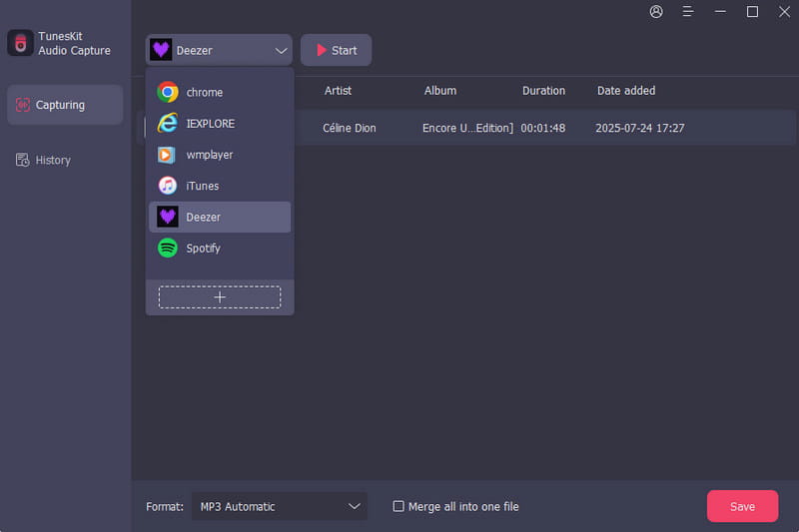Image resolution: width=799 pixels, height=532 pixels.
Task: Start capturing with the Start button
Action: 336,50
